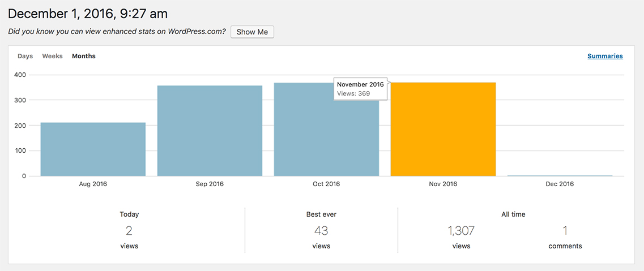
Task: Open the Summaries link
Action: [x=605, y=56]
